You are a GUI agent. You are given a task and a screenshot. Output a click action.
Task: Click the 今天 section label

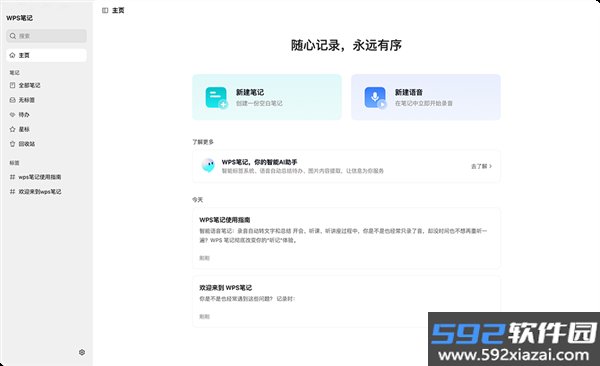tap(197, 200)
